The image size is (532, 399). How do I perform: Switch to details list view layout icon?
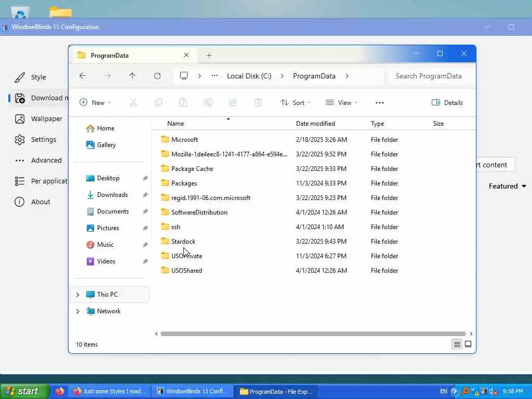click(x=457, y=344)
